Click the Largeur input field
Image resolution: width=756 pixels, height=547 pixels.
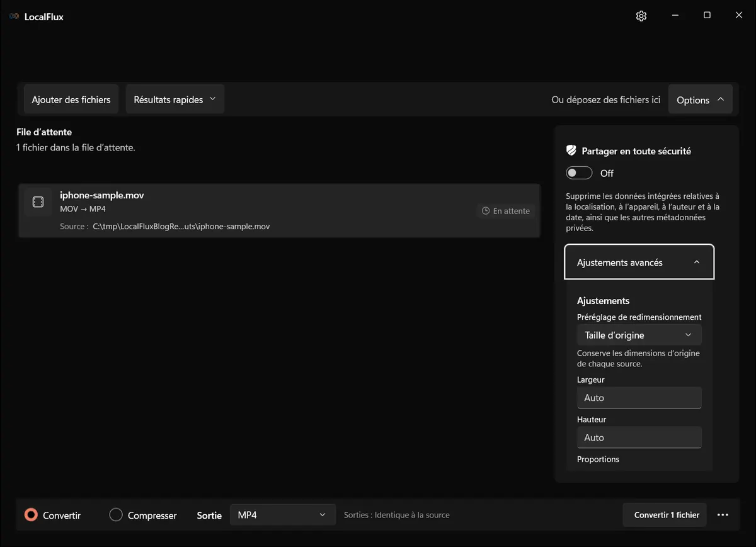639,398
